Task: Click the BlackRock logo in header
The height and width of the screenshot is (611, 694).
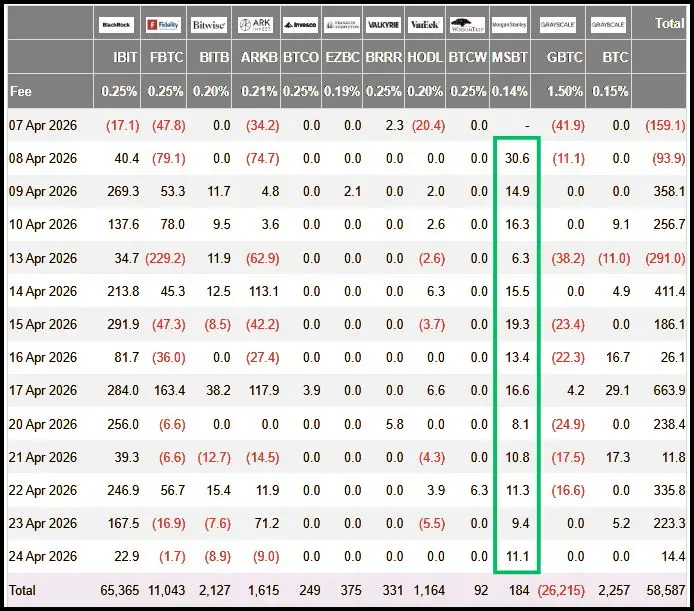Action: coord(116,25)
